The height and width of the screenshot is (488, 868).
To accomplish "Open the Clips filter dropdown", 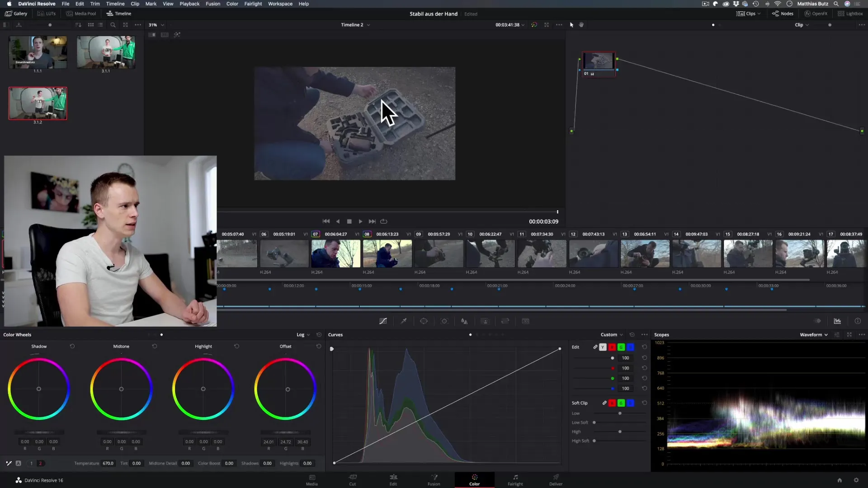I will [x=749, y=14].
